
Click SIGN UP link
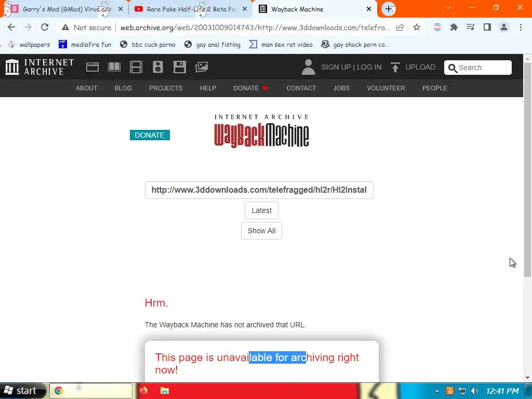click(336, 67)
